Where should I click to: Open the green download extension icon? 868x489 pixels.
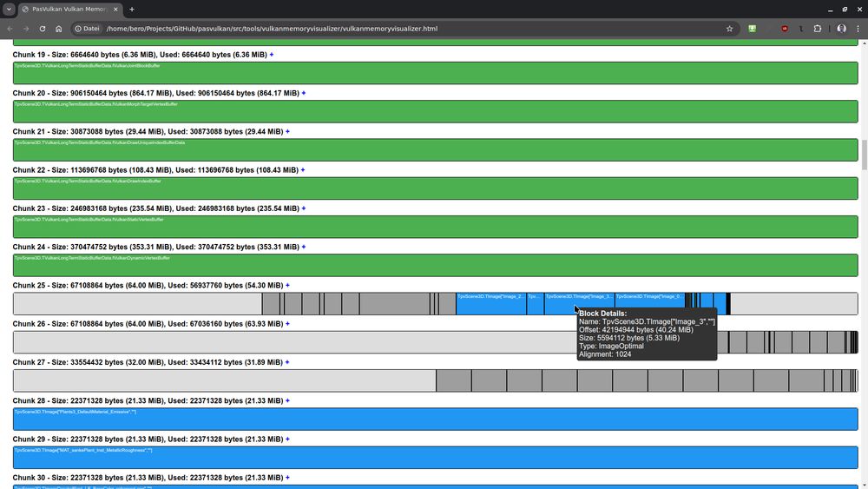point(752,29)
